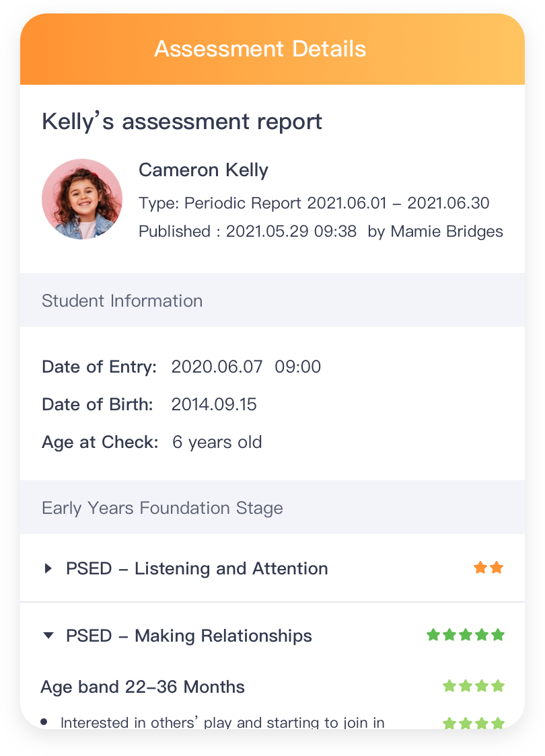
Task: Expand the PSED – Listening and Attention triangle
Action: coord(48,568)
